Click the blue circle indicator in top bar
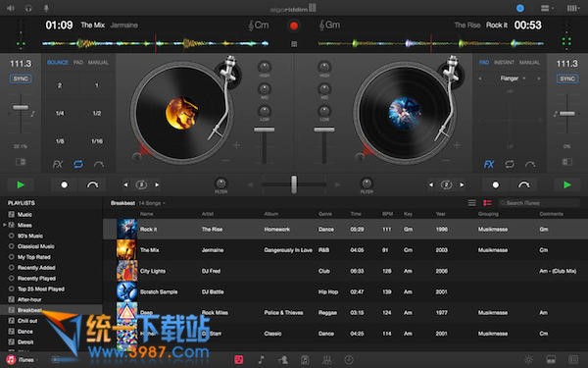 click(520, 8)
